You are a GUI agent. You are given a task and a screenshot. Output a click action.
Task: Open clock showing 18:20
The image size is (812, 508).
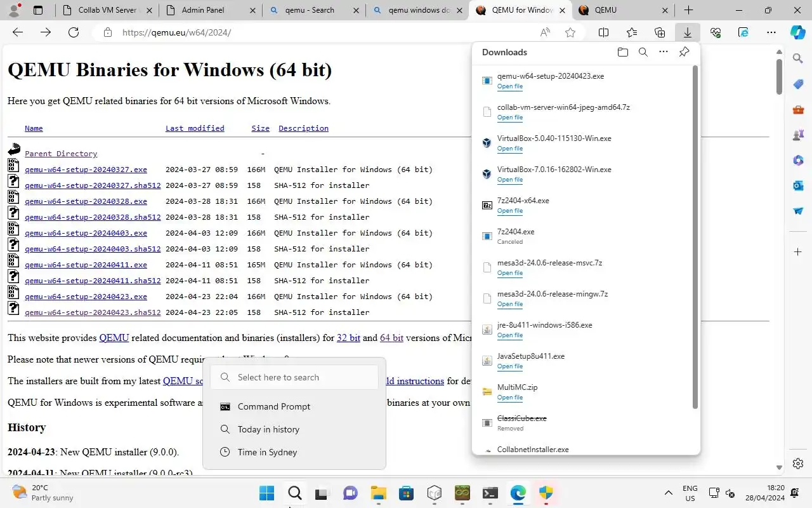[x=766, y=493]
